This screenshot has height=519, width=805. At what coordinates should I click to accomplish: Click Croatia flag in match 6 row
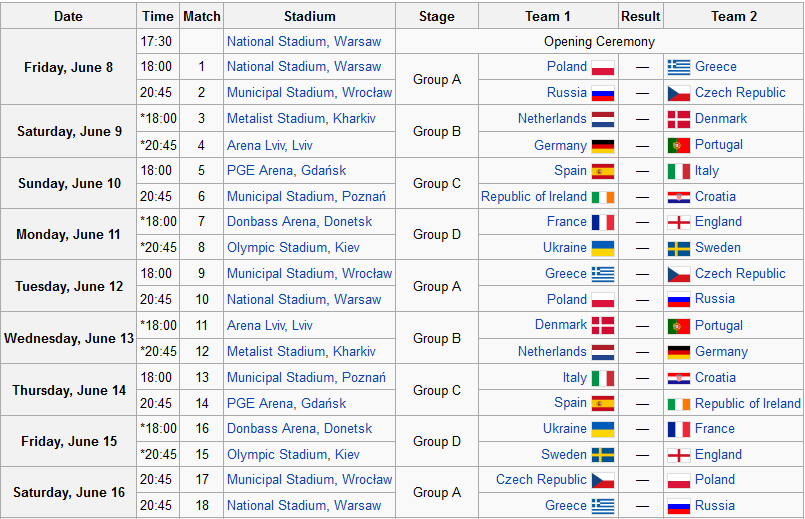pyautogui.click(x=679, y=198)
